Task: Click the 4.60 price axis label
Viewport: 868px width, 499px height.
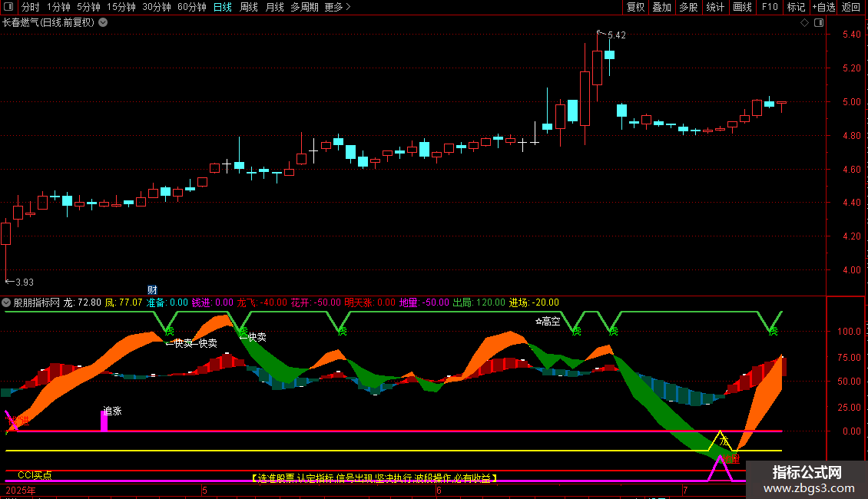Action: pyautogui.click(x=851, y=170)
